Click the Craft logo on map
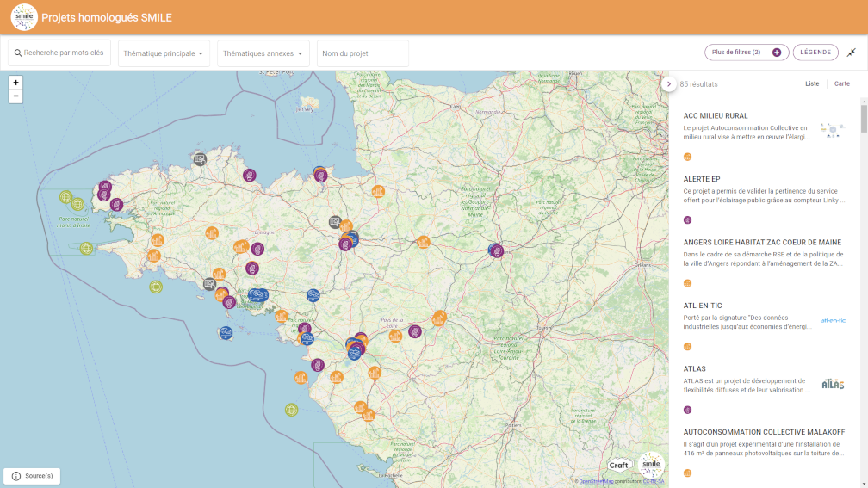Screen dimensions: 868x488 pyautogui.click(x=619, y=466)
